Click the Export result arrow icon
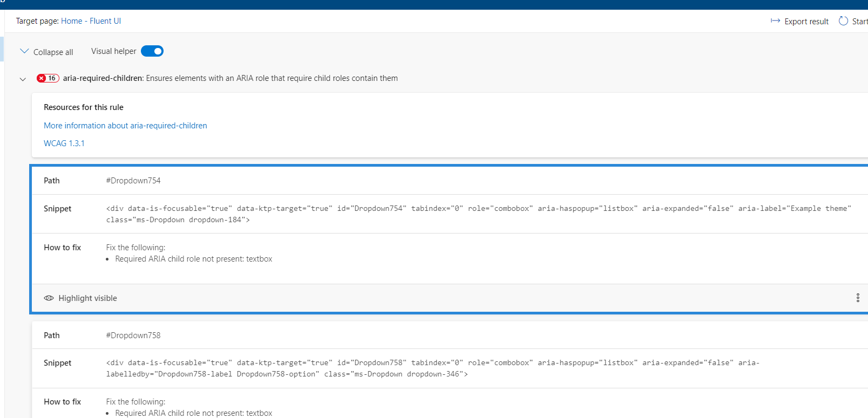This screenshot has width=868, height=418. (x=775, y=21)
